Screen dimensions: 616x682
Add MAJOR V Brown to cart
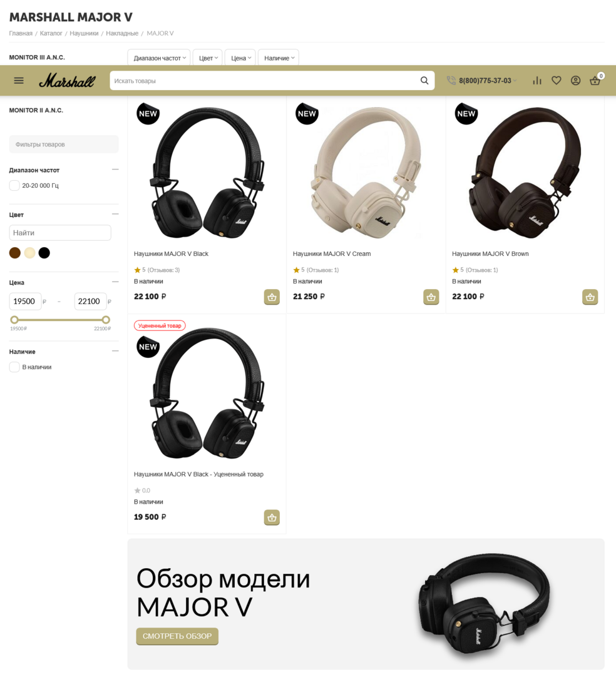point(590,297)
